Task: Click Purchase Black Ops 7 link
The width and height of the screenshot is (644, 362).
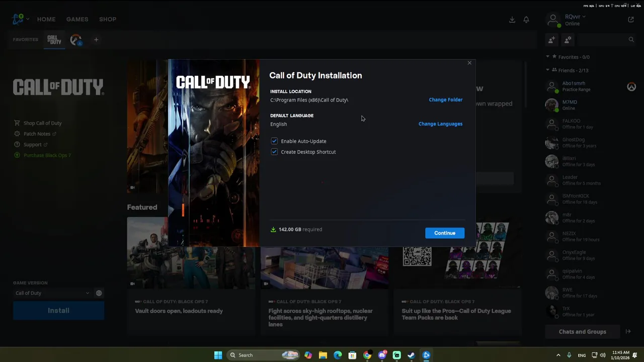Action: [43, 155]
